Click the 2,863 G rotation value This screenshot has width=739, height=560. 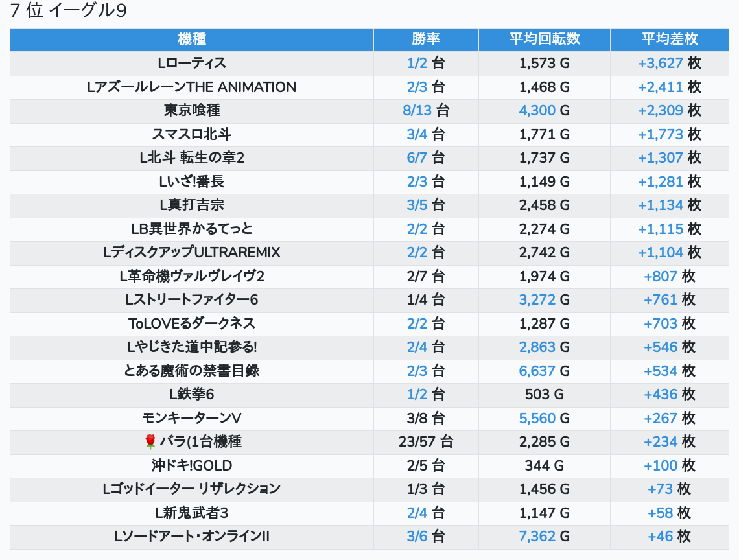545,347
